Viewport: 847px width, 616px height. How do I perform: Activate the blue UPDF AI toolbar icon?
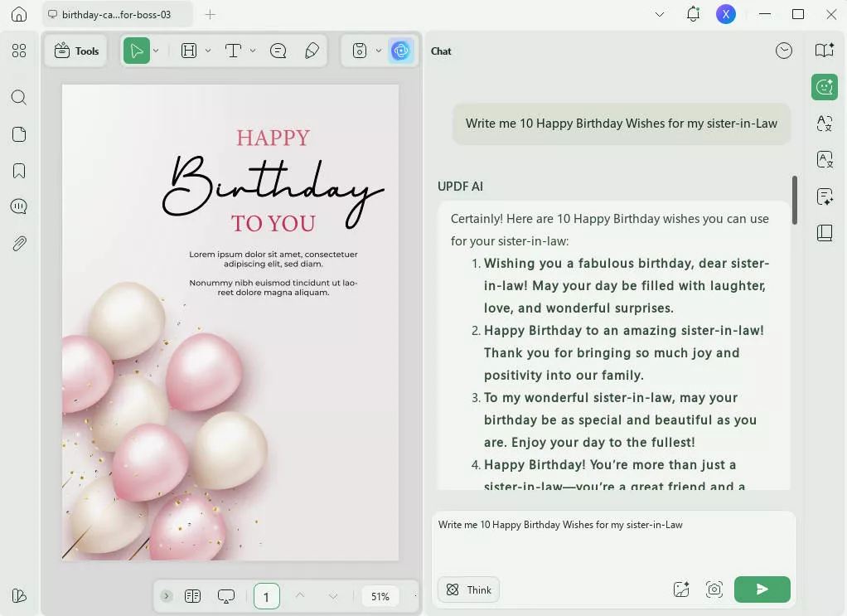401,51
